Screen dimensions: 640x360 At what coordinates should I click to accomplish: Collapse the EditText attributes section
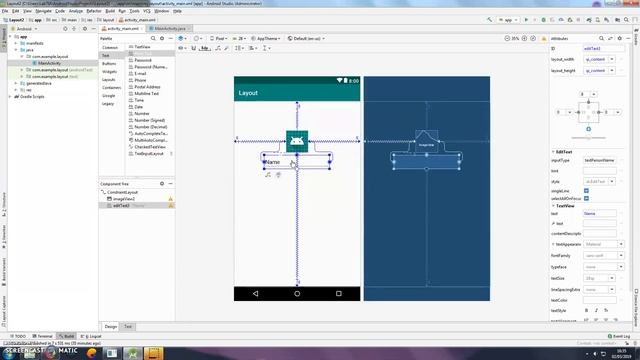553,152
